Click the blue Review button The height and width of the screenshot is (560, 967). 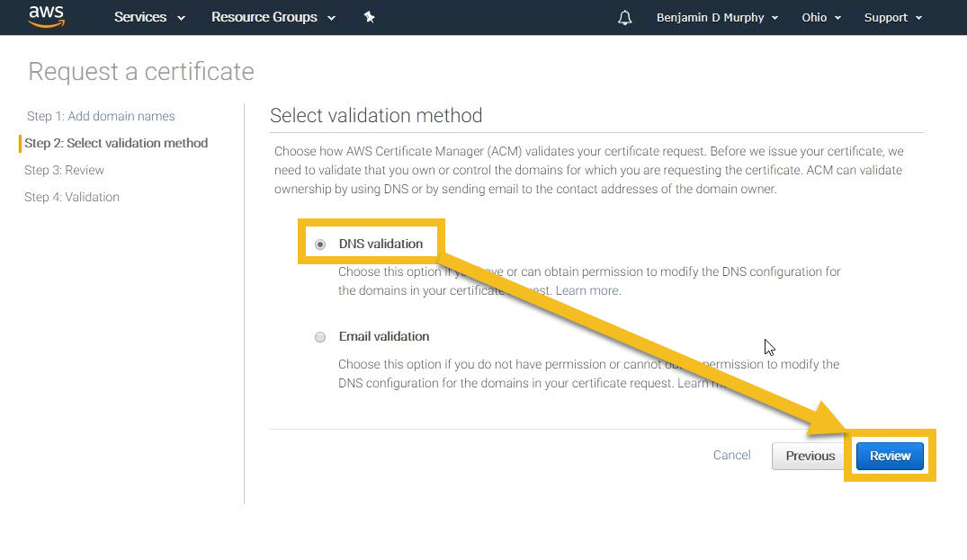(890, 456)
